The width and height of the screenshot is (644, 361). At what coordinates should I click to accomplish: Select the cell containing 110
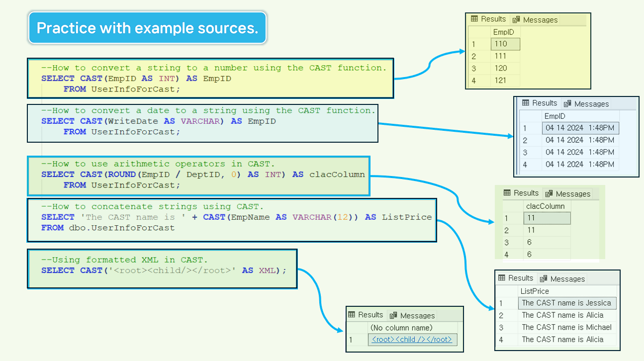pos(505,44)
